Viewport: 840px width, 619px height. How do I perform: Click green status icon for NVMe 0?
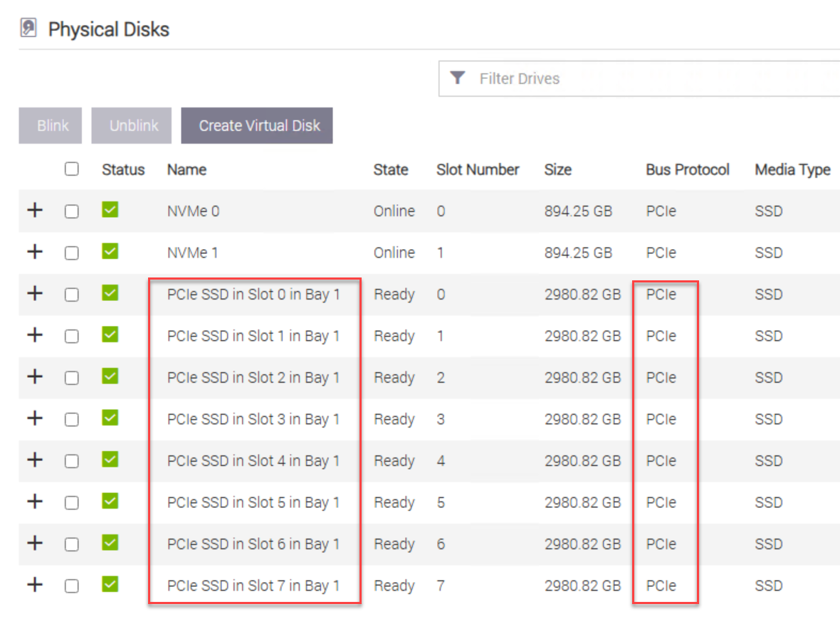110,211
